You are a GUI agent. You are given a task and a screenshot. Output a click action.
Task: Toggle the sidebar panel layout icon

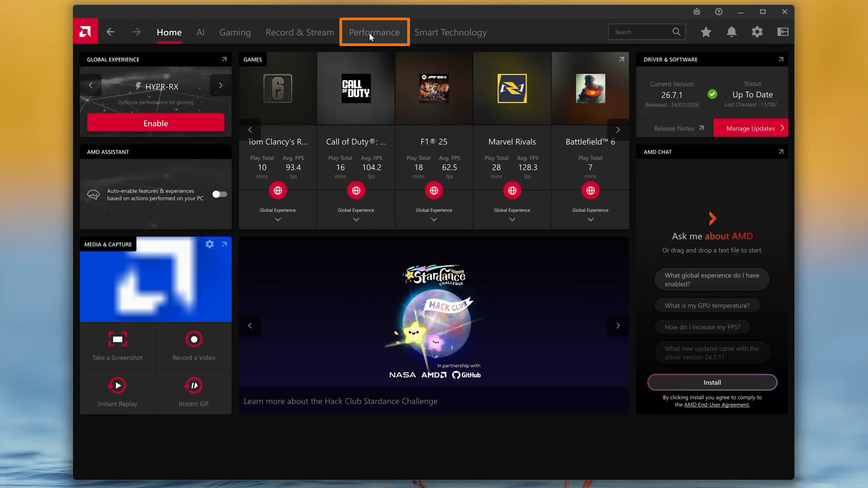[783, 32]
